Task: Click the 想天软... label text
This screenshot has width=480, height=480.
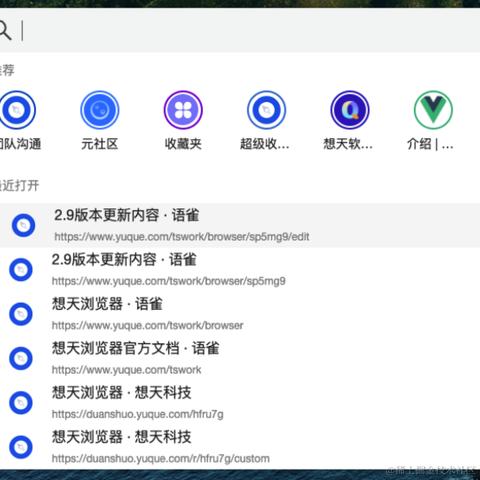Action: point(348,144)
